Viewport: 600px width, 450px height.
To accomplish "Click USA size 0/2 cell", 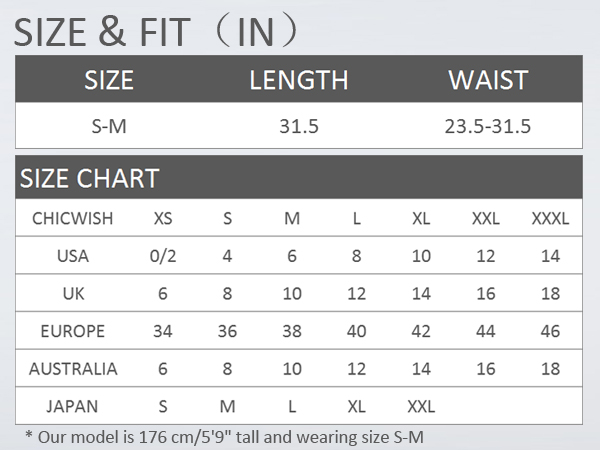I will 163,256.
